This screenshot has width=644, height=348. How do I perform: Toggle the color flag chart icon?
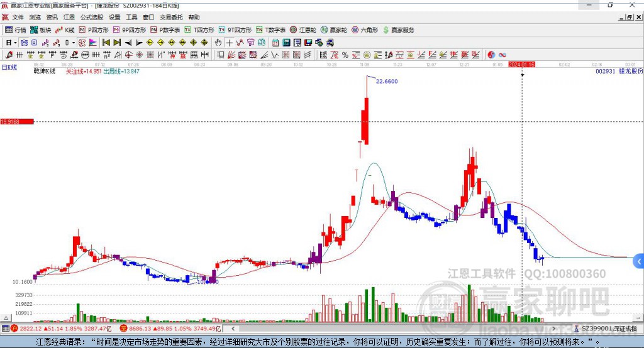(93, 42)
